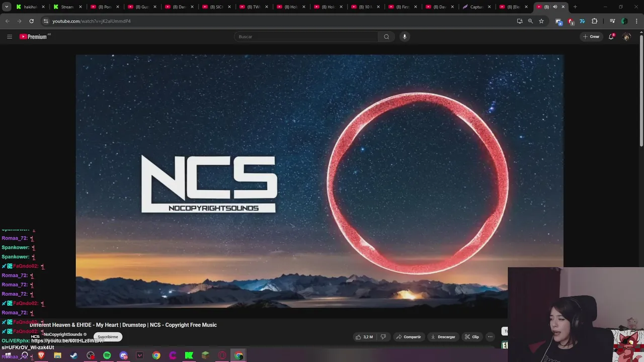Viewport: 644px width, 362px height.
Task: Open the Chrome media control icon
Action: tap(612, 21)
